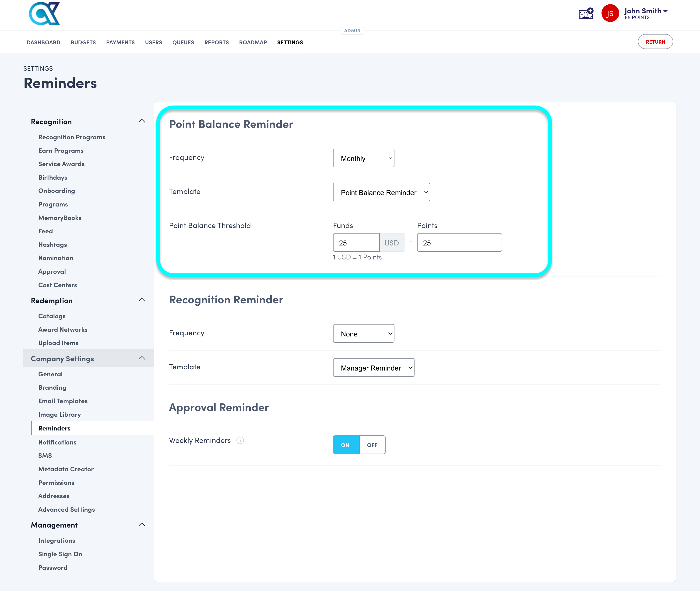This screenshot has height=591, width=700.
Task: Click the Return button
Action: click(x=655, y=42)
